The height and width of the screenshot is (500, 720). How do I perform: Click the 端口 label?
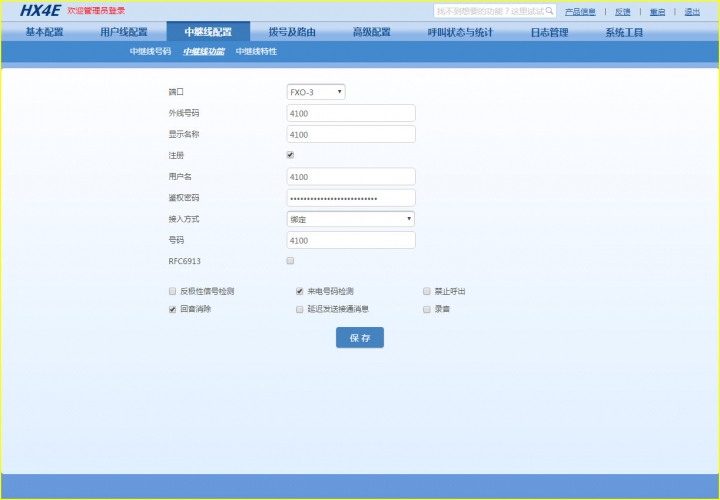pyautogui.click(x=176, y=92)
